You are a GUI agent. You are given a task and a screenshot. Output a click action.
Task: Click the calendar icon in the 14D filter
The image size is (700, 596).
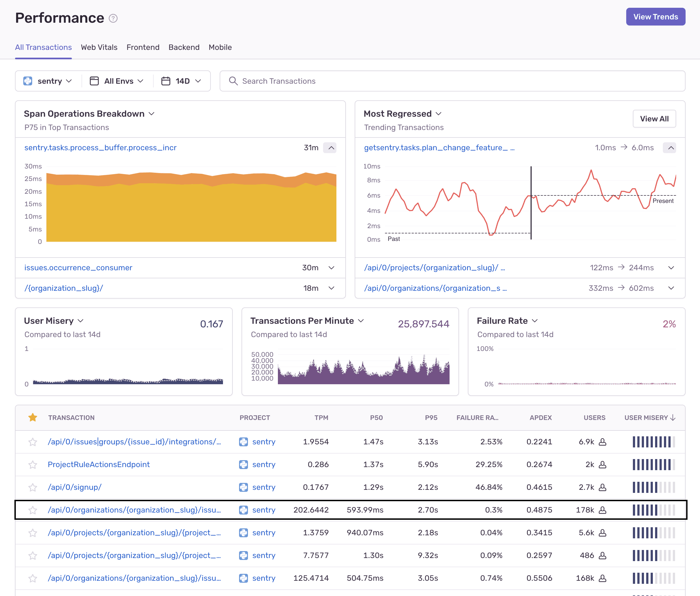[x=166, y=81]
